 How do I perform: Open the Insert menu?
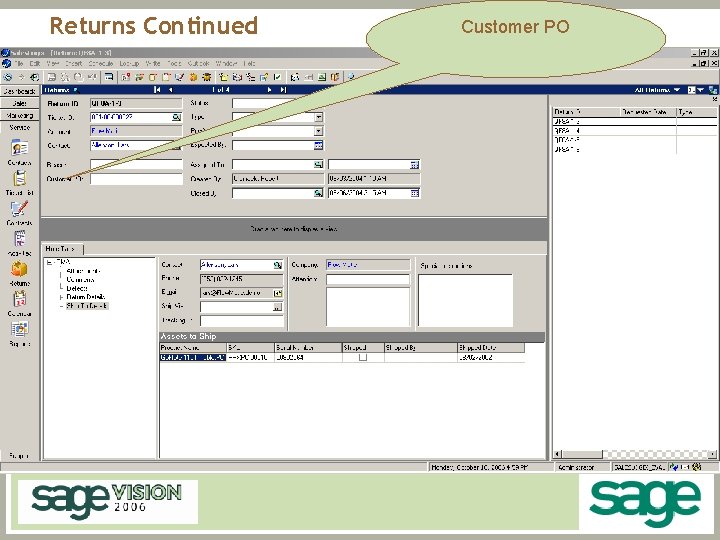(73, 63)
